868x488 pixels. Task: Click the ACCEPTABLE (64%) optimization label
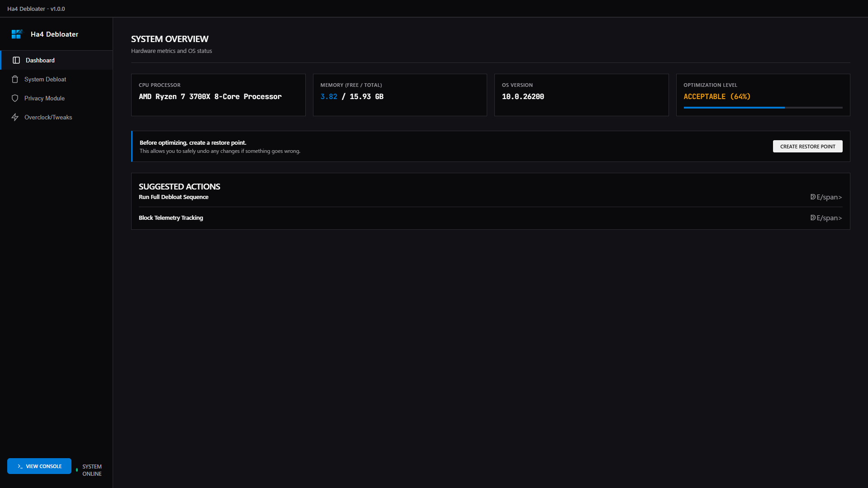point(716,96)
